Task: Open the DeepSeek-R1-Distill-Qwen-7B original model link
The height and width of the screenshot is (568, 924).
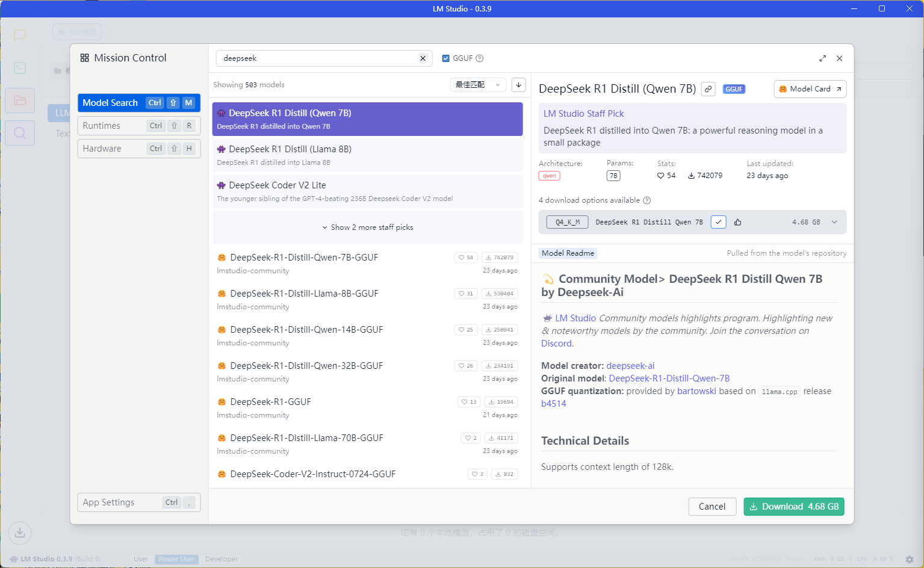Action: click(x=669, y=378)
